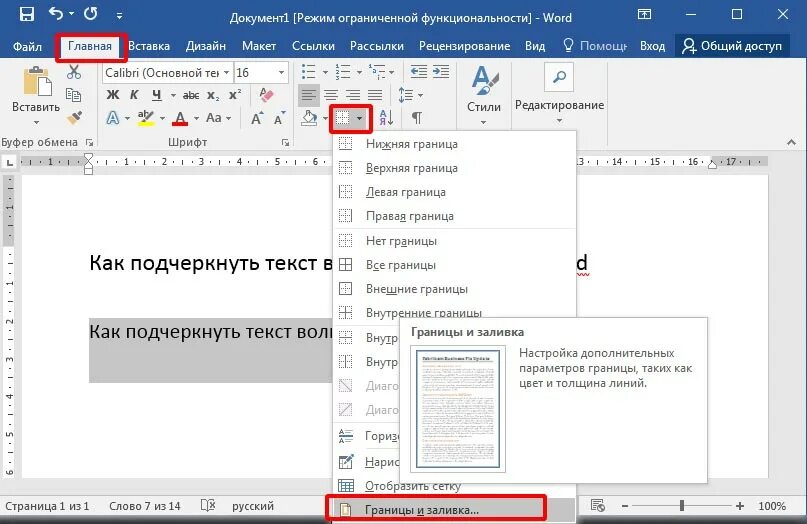Viewport: 807px width, 524px height.
Task: Click русский language indicator
Action: click(x=253, y=506)
